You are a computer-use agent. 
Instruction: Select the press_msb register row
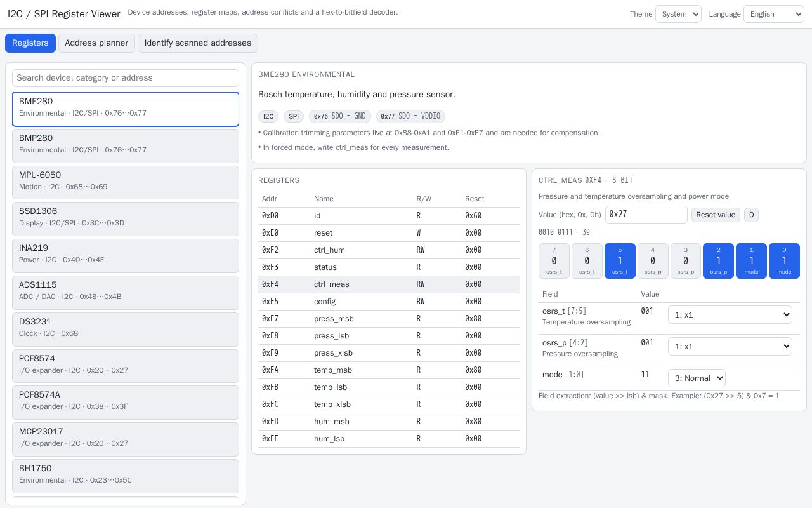point(389,319)
